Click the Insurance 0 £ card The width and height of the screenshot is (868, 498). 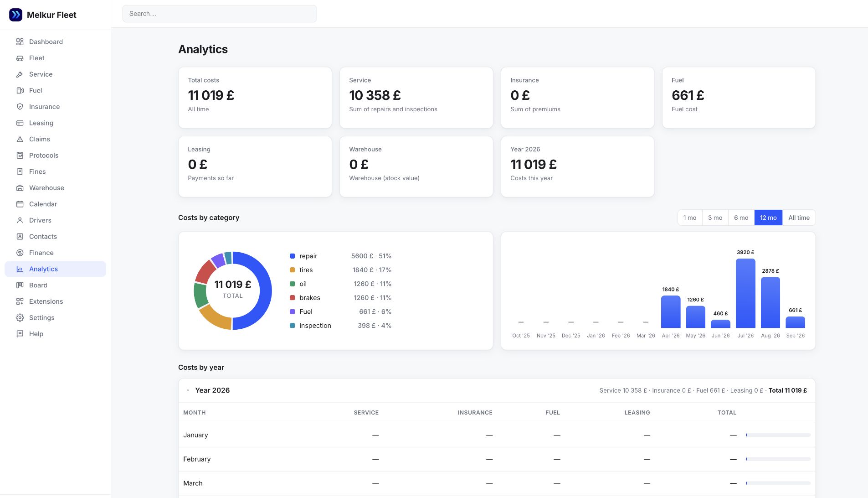[578, 98]
